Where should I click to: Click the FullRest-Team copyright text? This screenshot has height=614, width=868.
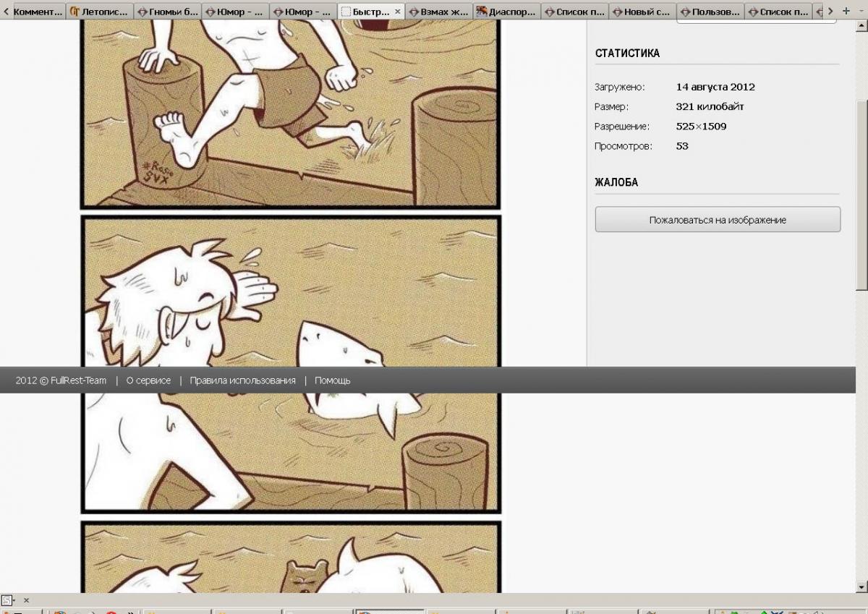pos(61,380)
